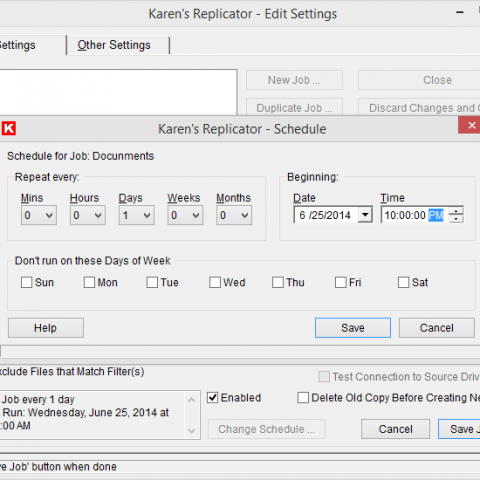Viewport: 480px width, 480px height.
Task: Toggle the Wed checkbox
Action: point(215,282)
